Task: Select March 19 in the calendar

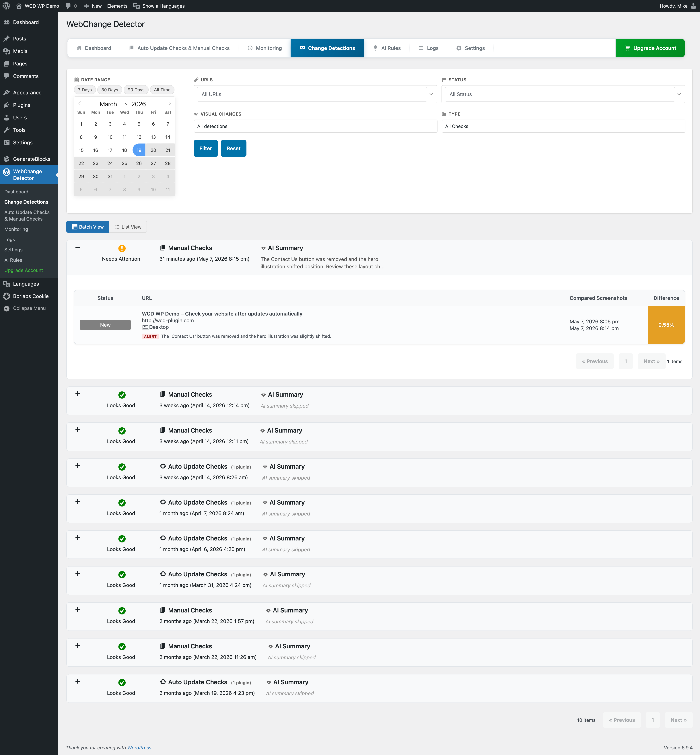Action: [x=139, y=150]
